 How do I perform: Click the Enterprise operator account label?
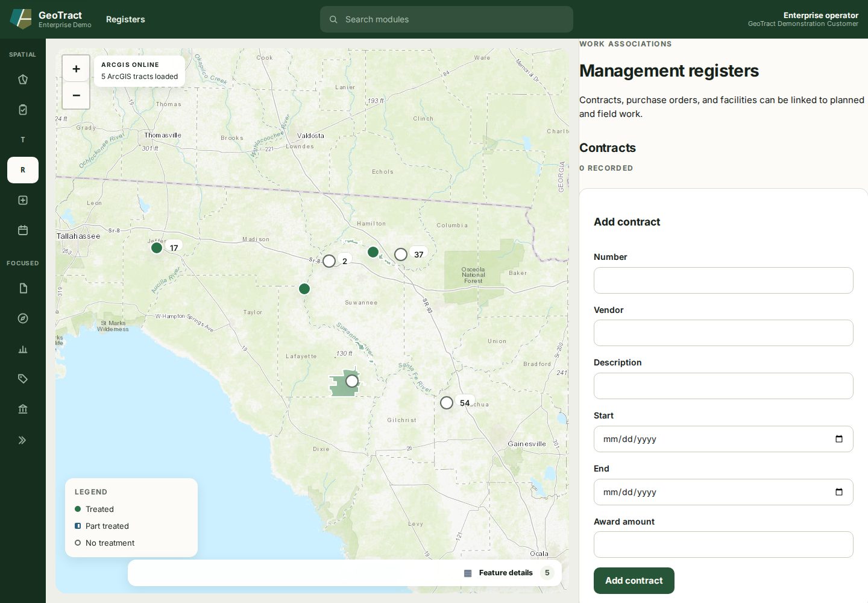820,15
